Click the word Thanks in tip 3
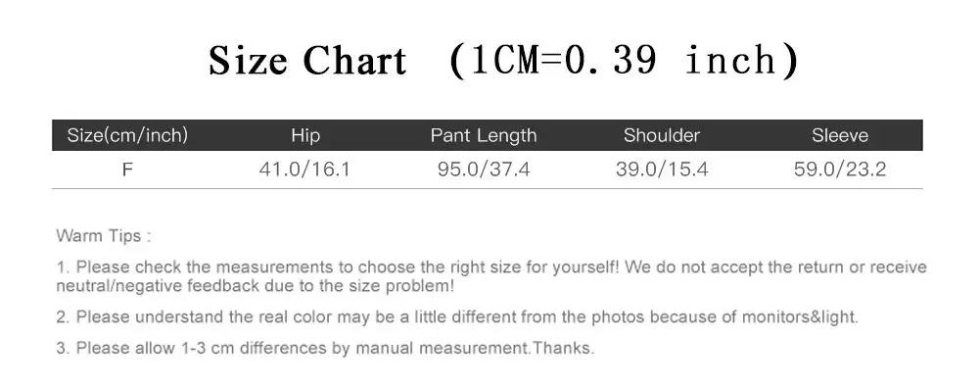Screen dimensions: 980x387 [562, 348]
